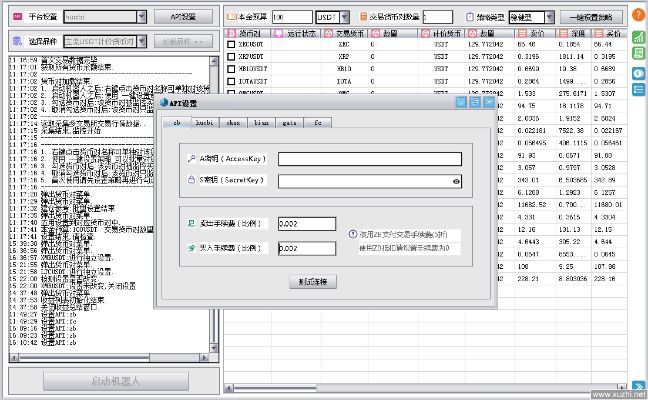Focus the 交易币对数量 input field
The height and width of the screenshot is (400, 648).
click(438, 17)
